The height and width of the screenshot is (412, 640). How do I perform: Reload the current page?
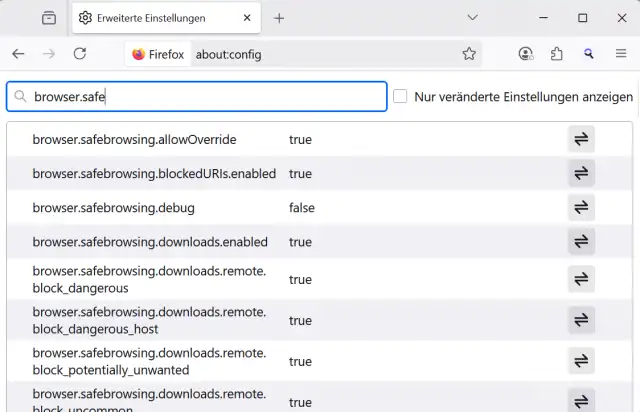[x=80, y=54]
